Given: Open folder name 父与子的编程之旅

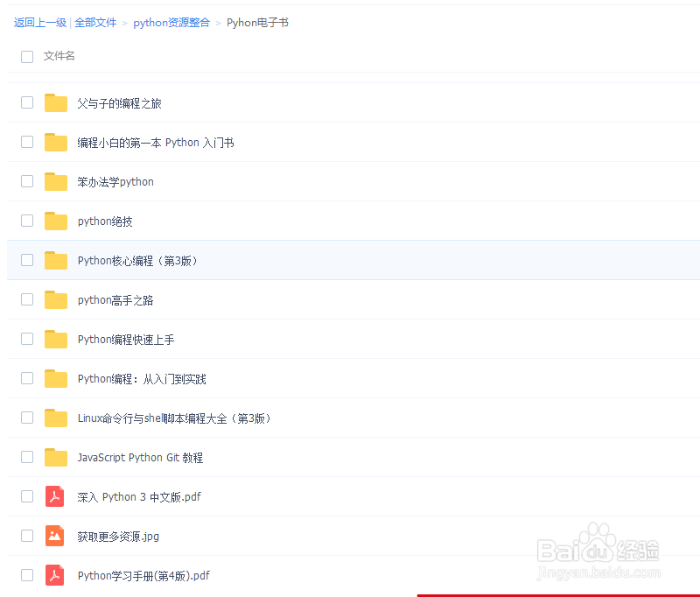Looking at the screenshot, I should click(119, 103).
